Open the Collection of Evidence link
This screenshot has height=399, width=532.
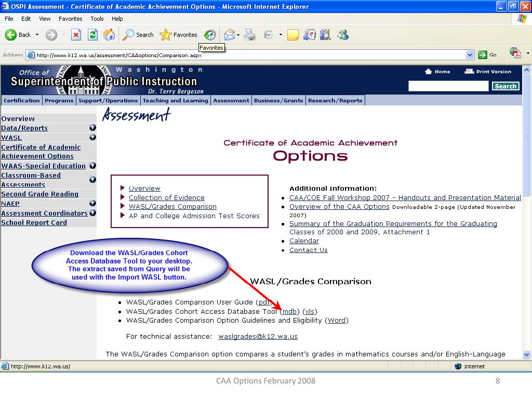(x=167, y=197)
